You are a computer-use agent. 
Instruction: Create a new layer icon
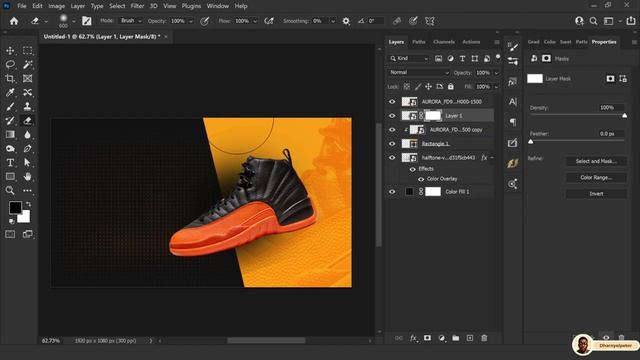click(x=470, y=338)
